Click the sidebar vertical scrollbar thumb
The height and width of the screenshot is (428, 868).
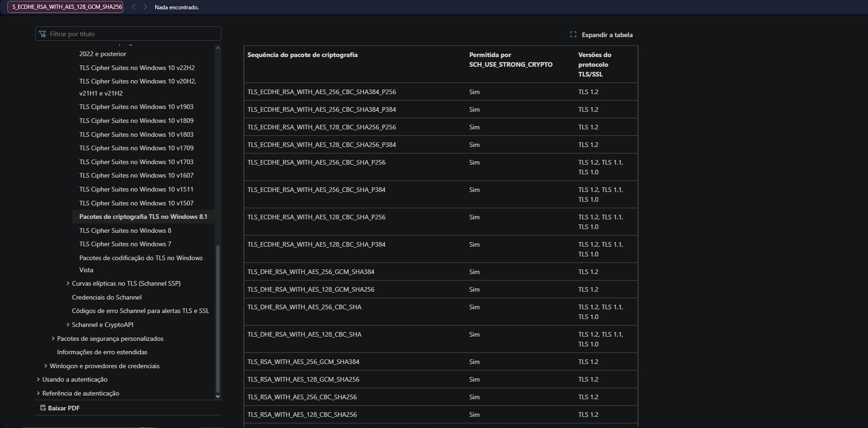click(x=218, y=319)
